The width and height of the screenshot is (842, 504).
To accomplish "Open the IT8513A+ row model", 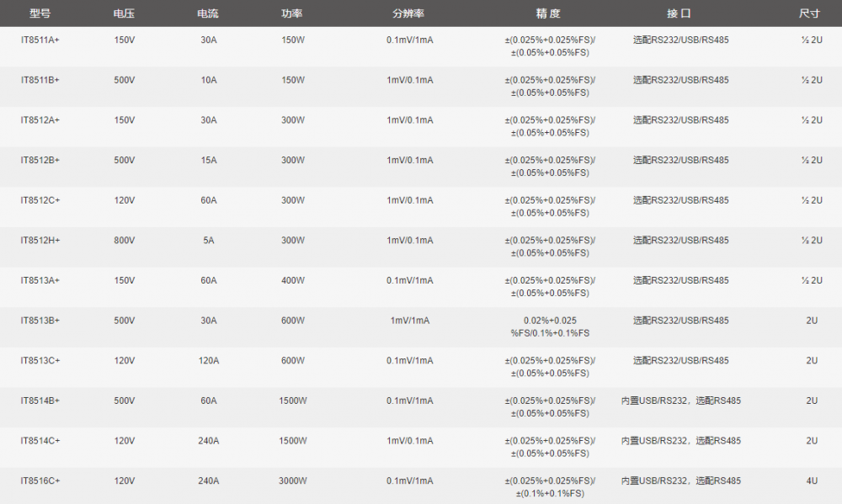I will click(40, 280).
